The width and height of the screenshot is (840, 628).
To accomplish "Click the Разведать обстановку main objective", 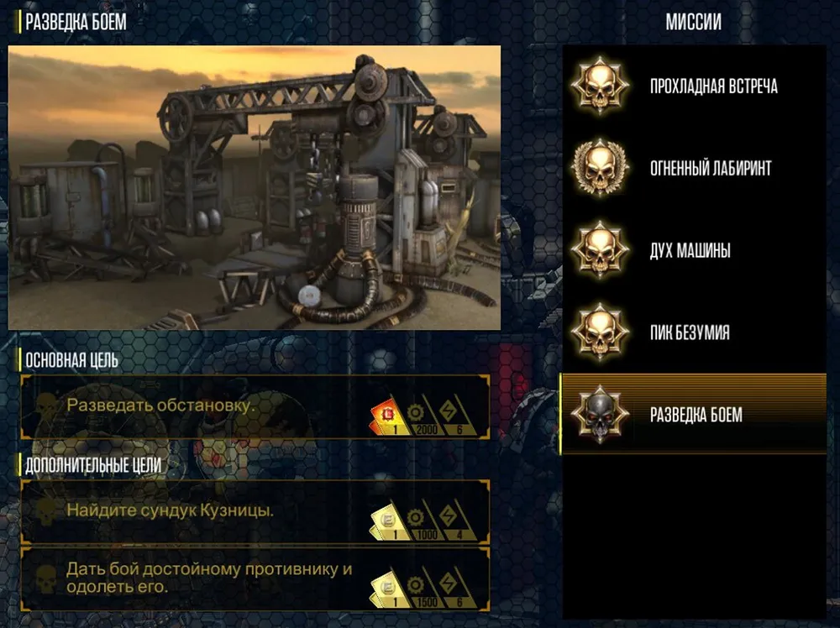I will [x=255, y=407].
